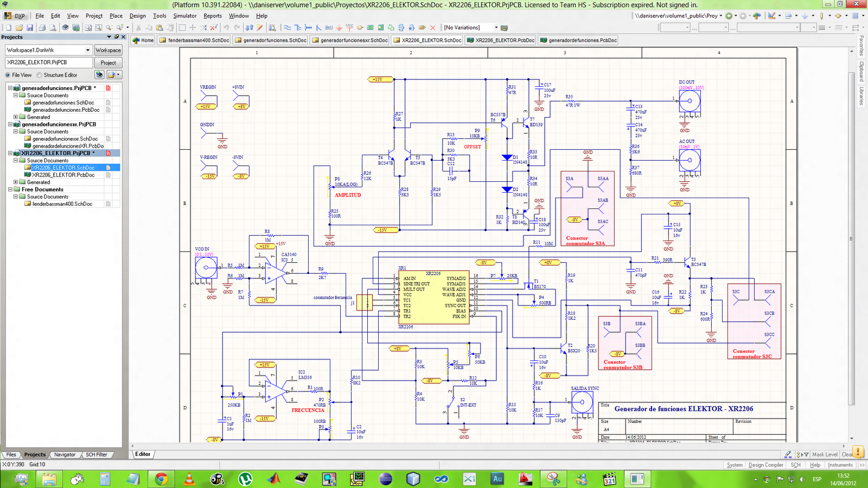Viewport: 868px width, 488px height.
Task: Select the GND Power Port tool
Action: point(339,28)
